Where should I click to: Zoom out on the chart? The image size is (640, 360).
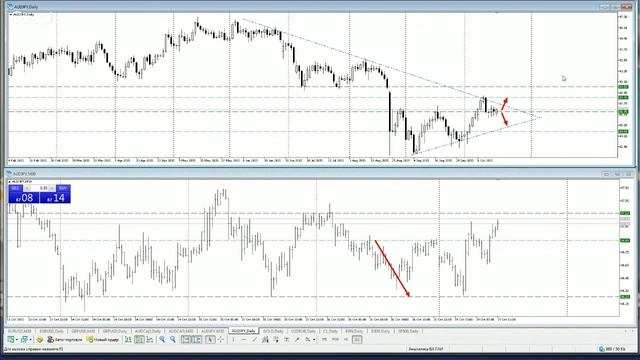(x=173, y=339)
